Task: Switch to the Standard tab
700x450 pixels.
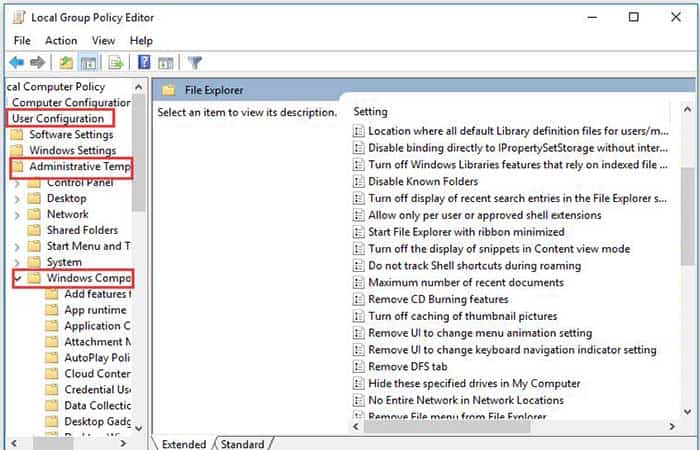Action: click(242, 444)
